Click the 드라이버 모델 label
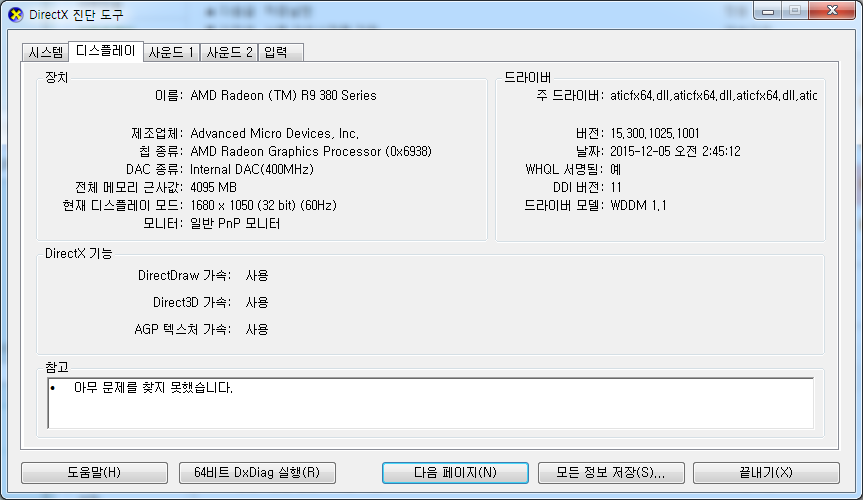Image resolution: width=863 pixels, height=500 pixels. tap(564, 205)
